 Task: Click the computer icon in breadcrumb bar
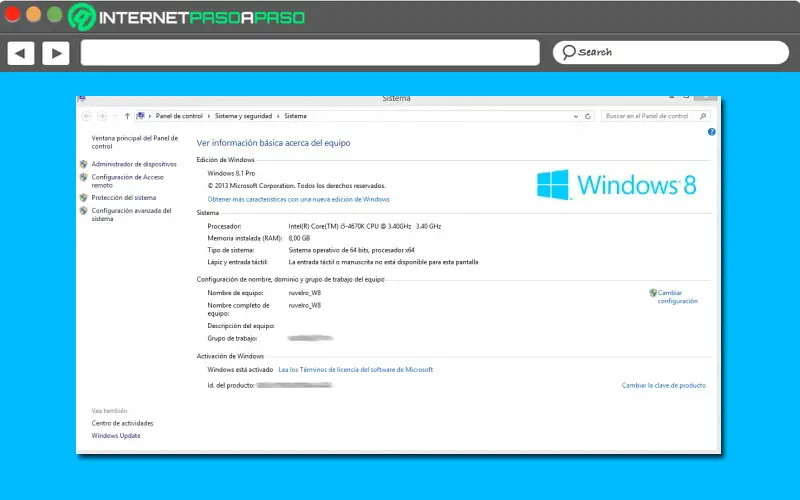coord(140,116)
